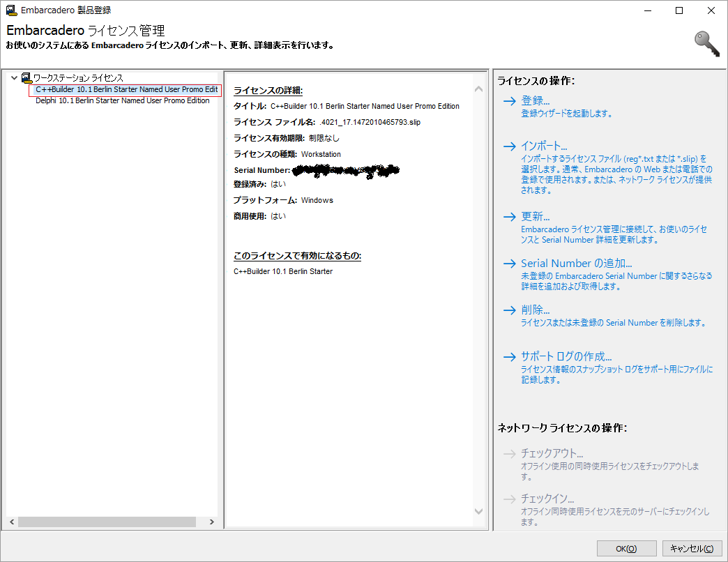
Task: Click the OK(O) button
Action: 626,549
